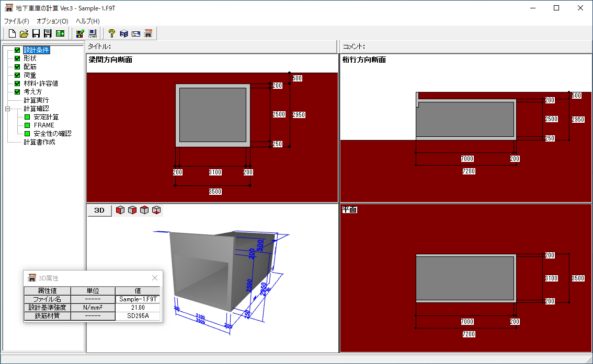Select the 材料・許容値 tree item
Image resolution: width=593 pixels, height=364 pixels.
(41, 84)
